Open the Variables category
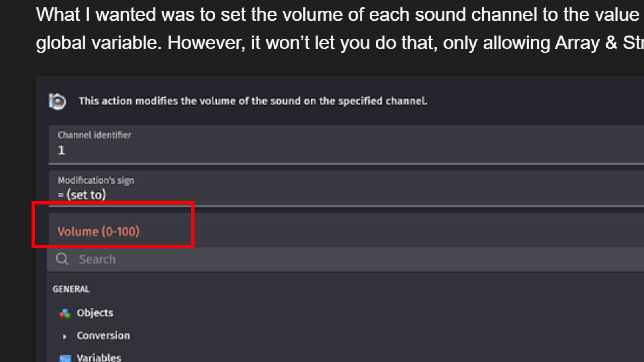Viewport: 644px width, 362px height. click(x=99, y=358)
